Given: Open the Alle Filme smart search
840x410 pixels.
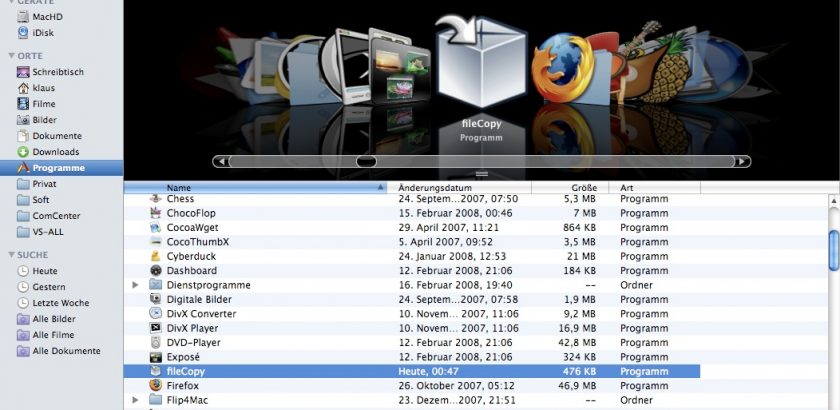Looking at the screenshot, I should 46,335.
